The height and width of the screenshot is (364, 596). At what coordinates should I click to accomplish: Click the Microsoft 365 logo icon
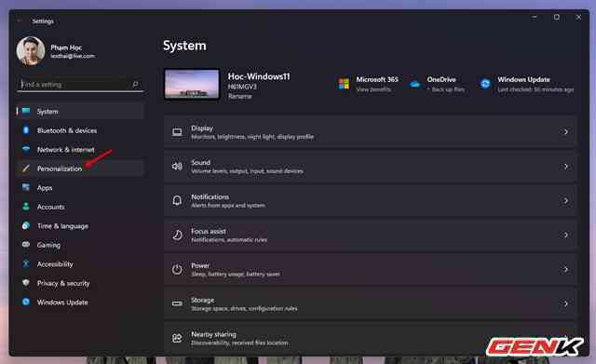[344, 84]
